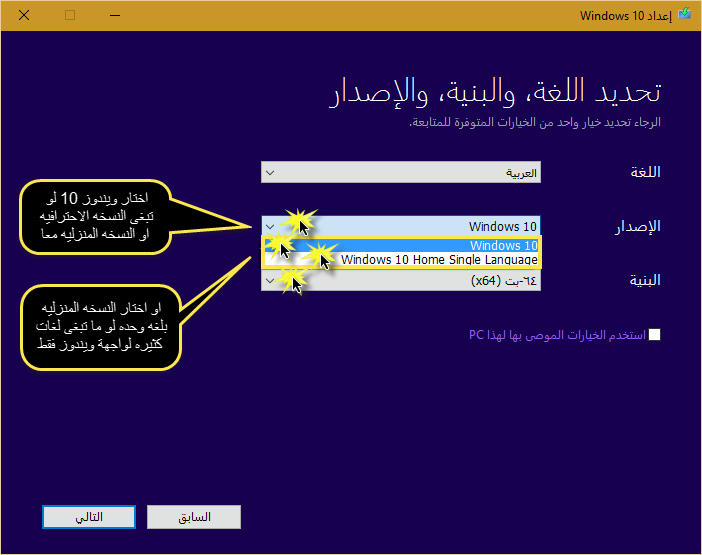Pick Windows 10 Home Single Language option
Viewport: 702px width, 555px height.
tap(401, 260)
